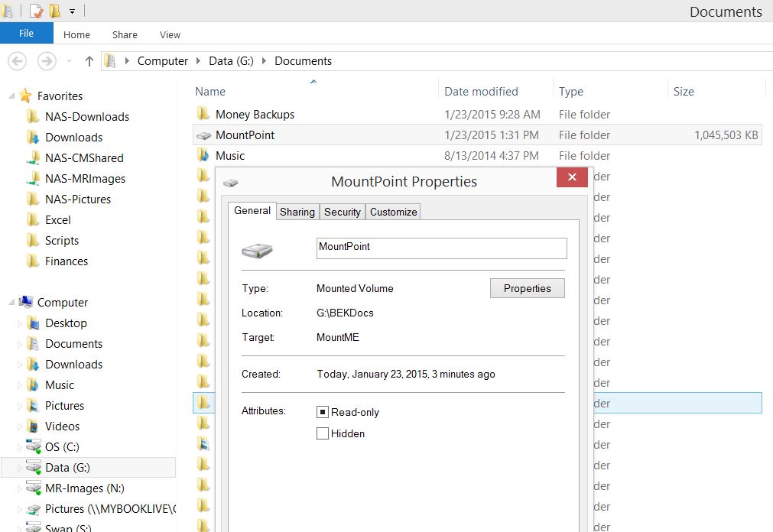Enable the Hidden attribute checkbox
Image resolution: width=773 pixels, height=532 pixels.
click(323, 433)
